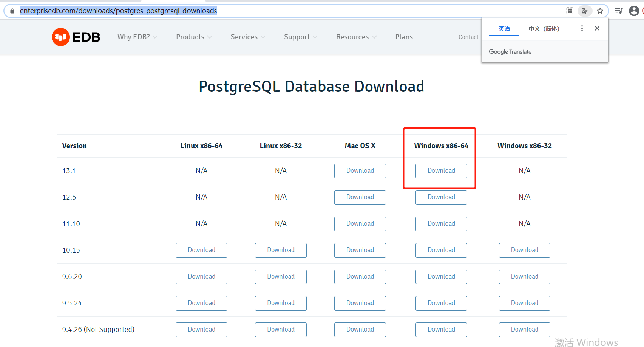Click the URL in the address bar

[119, 11]
